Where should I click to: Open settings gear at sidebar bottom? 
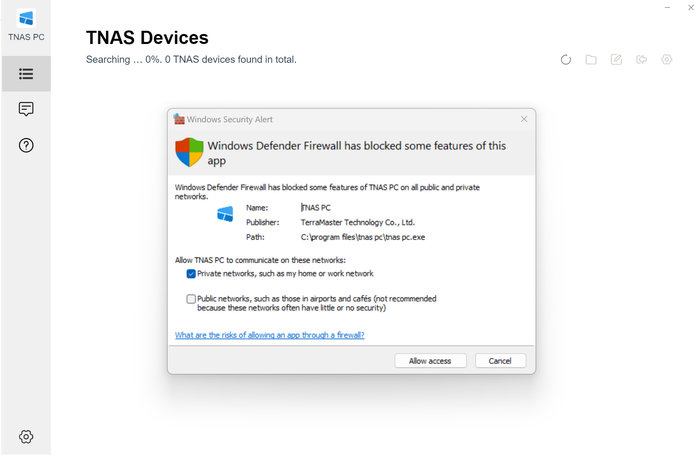[26, 436]
